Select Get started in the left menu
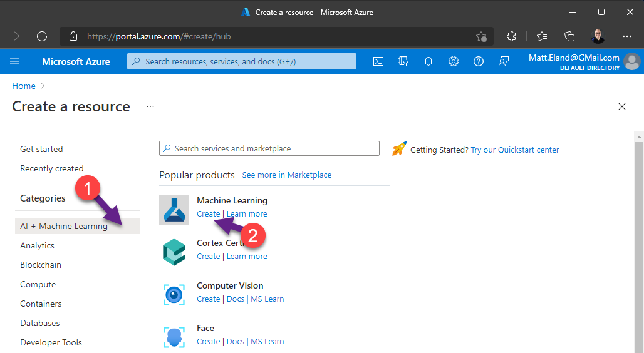The width and height of the screenshot is (644, 353). pos(41,150)
